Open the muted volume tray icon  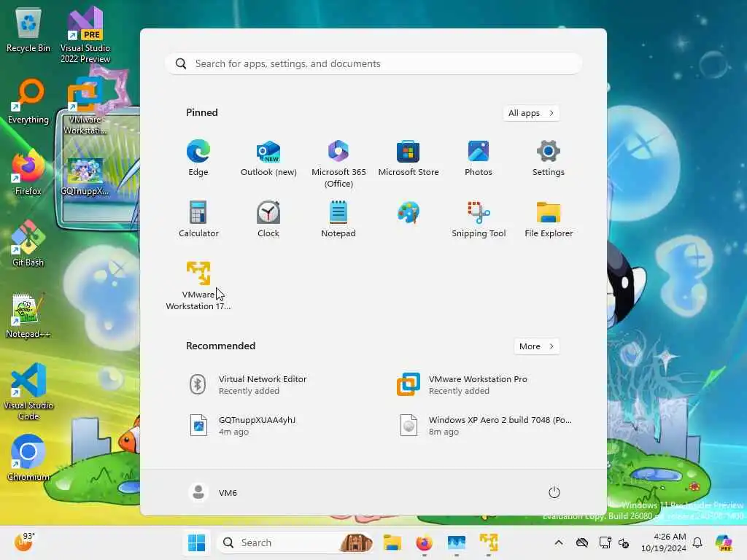point(624,542)
